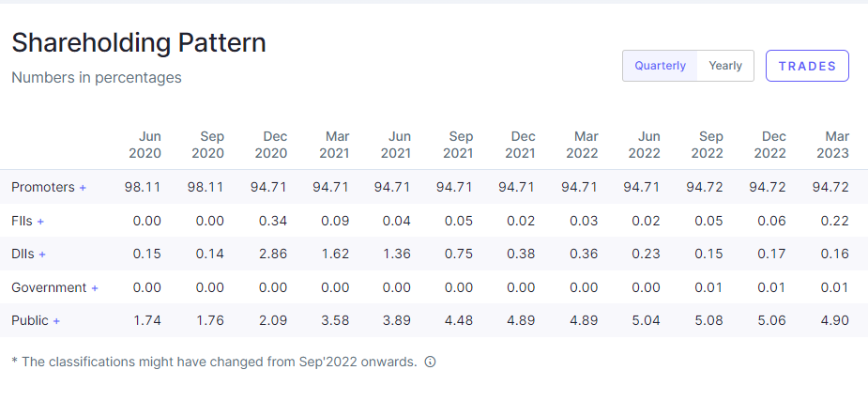This screenshot has width=868, height=401.
Task: Expand Public shareholding row
Action: pyautogui.click(x=56, y=321)
